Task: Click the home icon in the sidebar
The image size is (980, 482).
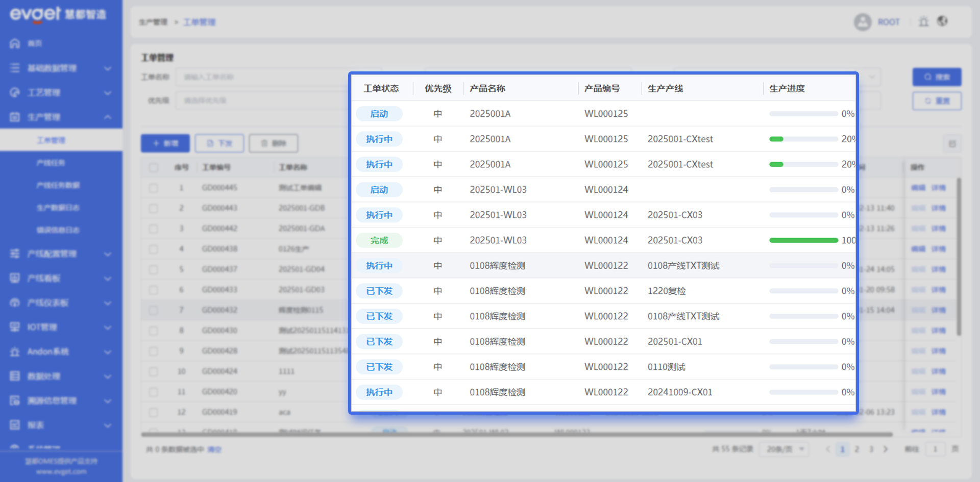Action: coord(15,44)
